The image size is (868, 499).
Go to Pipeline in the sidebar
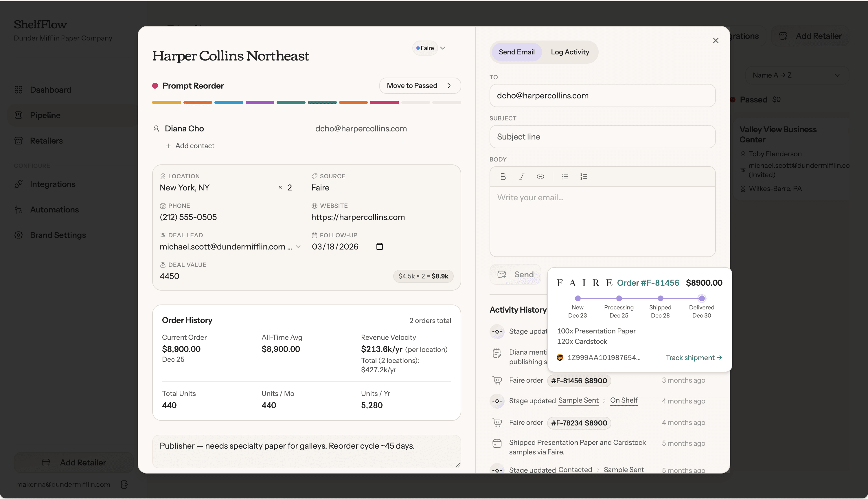tap(45, 115)
